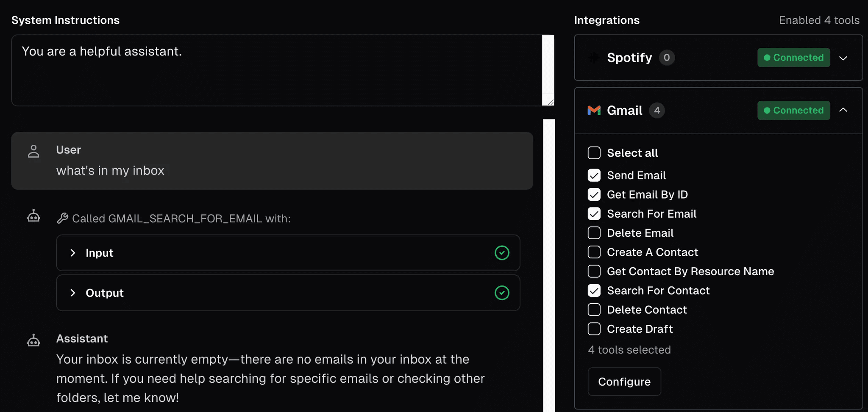Expand the Input section
The height and width of the screenshot is (412, 868).
pos(73,253)
